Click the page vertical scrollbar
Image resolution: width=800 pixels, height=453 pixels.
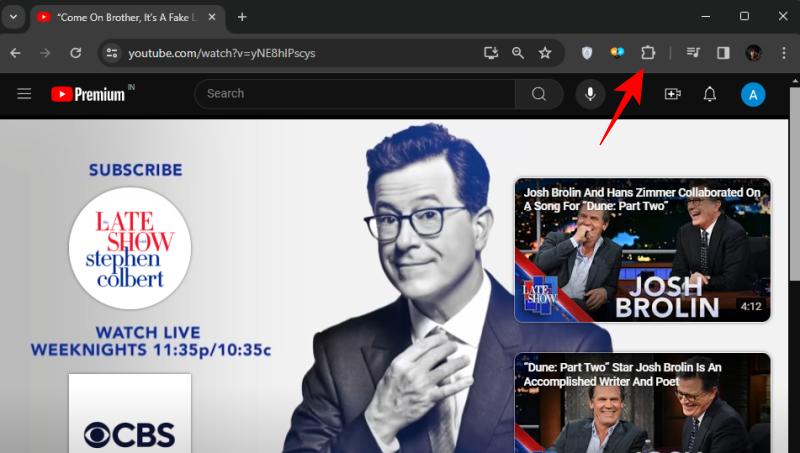795,184
